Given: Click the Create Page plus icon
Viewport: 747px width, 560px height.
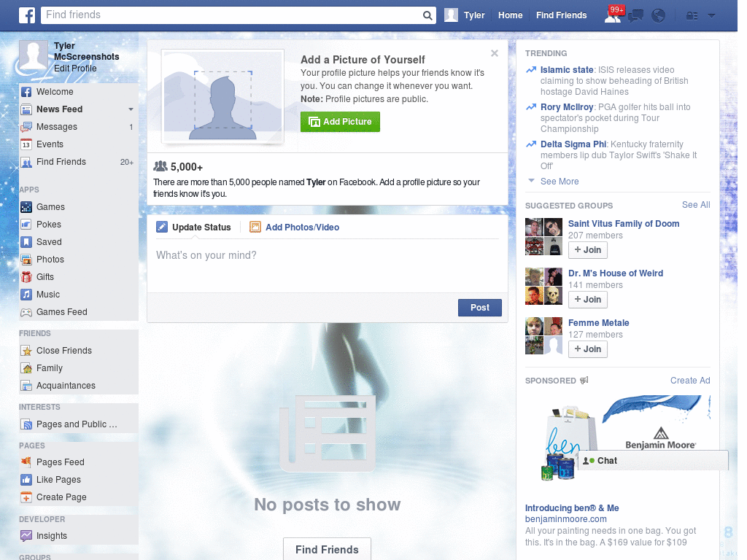Looking at the screenshot, I should click(26, 497).
